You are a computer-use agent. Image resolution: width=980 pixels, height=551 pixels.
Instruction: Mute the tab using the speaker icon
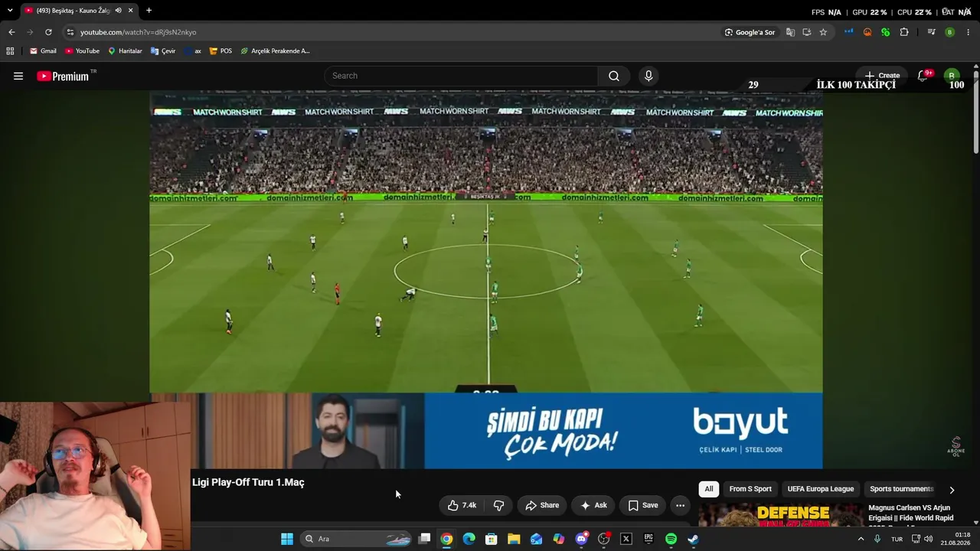(x=118, y=11)
